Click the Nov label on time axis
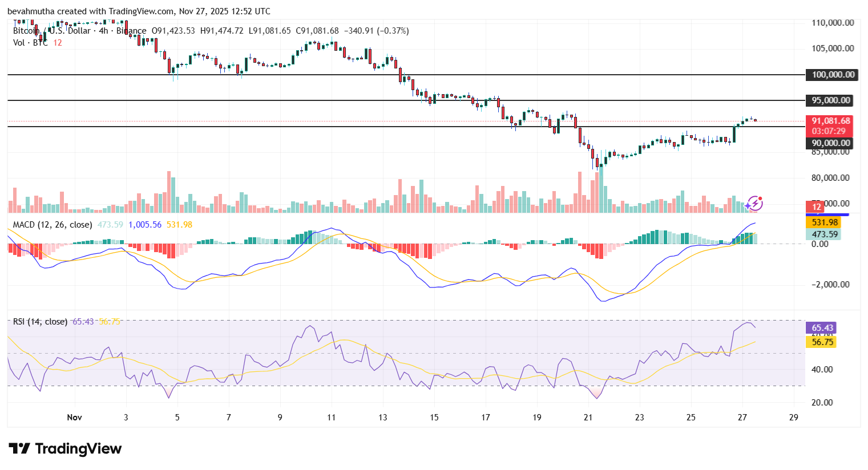The image size is (868, 470). coord(74,418)
